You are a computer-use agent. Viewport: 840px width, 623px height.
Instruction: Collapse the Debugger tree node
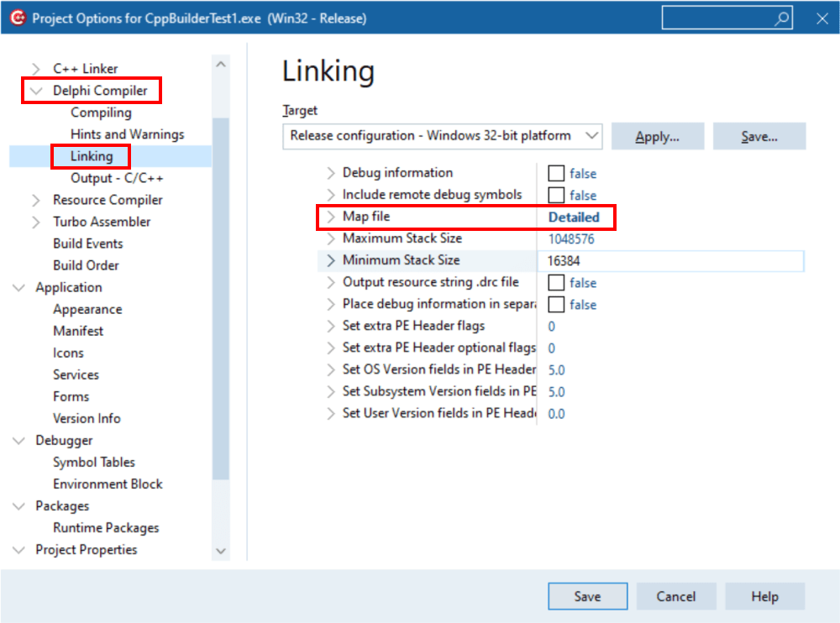point(18,440)
